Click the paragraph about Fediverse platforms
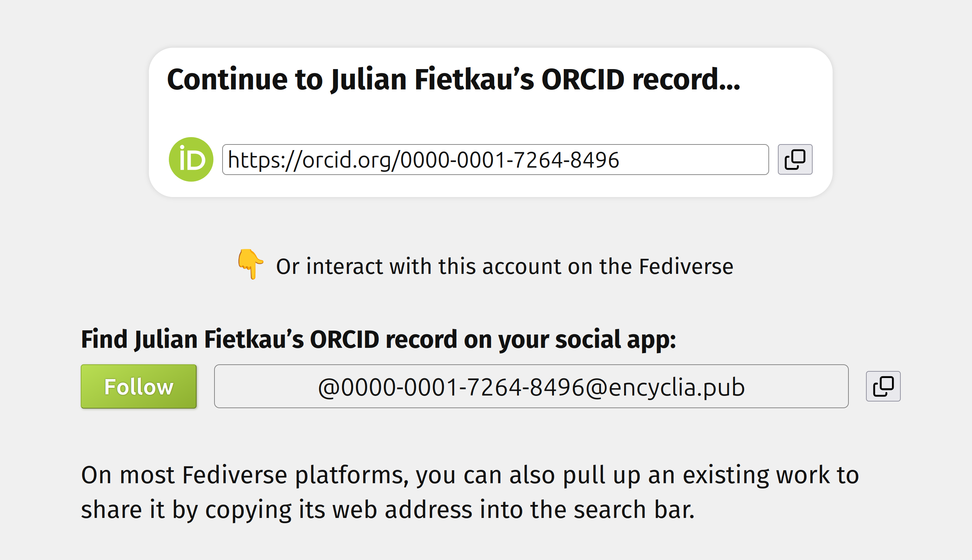 (470, 492)
